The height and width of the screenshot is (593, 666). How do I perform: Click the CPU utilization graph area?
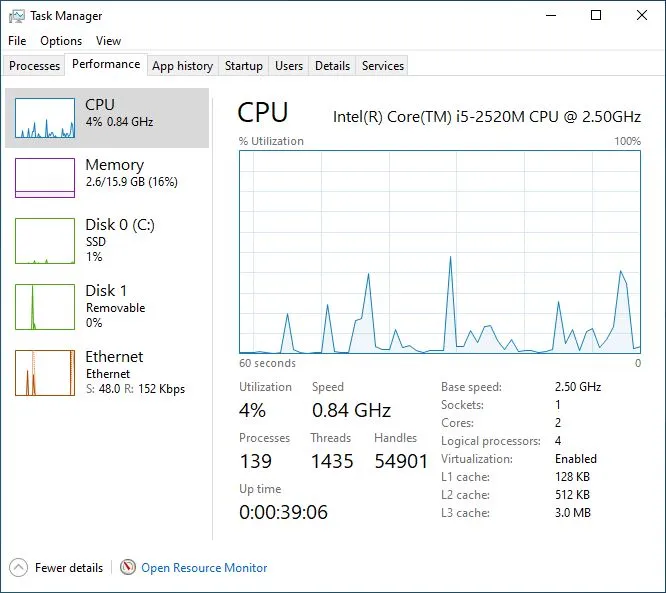coord(440,251)
